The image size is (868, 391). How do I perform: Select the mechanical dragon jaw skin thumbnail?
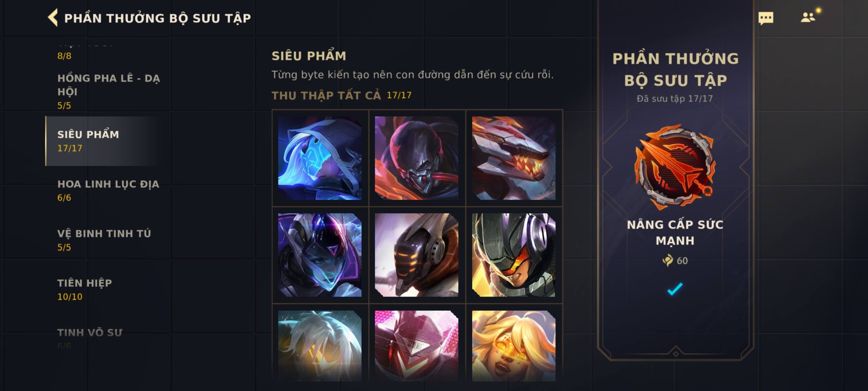(x=514, y=158)
